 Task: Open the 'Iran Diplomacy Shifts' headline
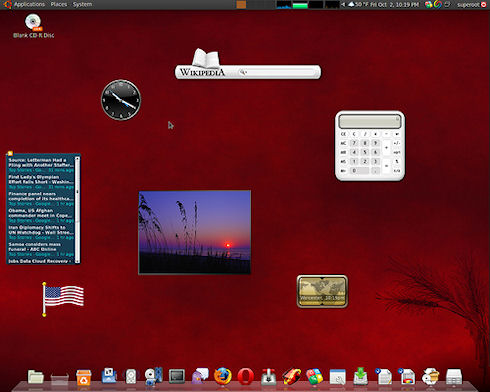pos(41,230)
